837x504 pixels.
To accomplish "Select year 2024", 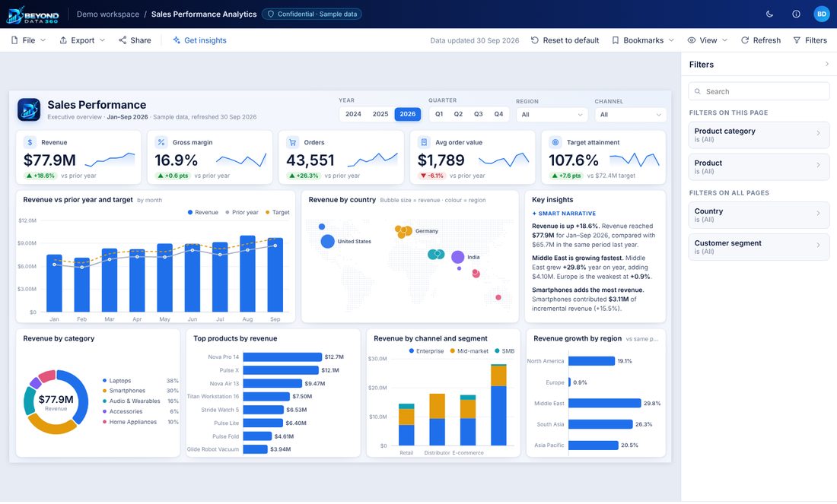I will click(353, 114).
